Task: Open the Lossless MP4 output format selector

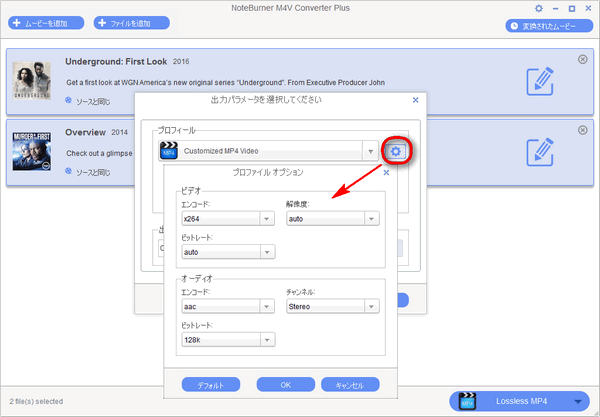Action: pos(520,401)
